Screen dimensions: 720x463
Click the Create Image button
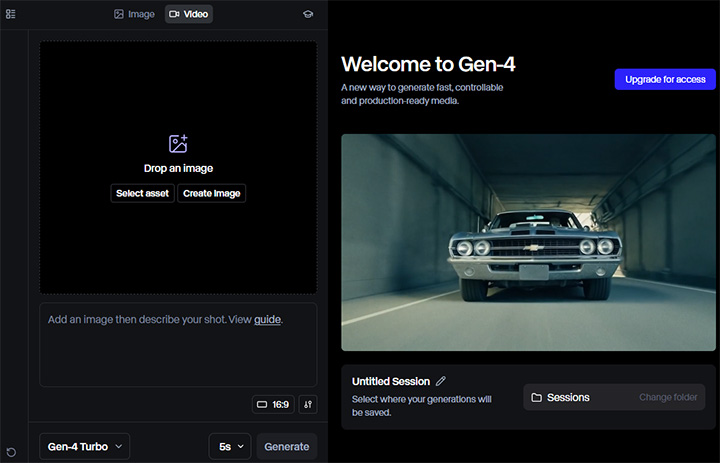tap(212, 193)
